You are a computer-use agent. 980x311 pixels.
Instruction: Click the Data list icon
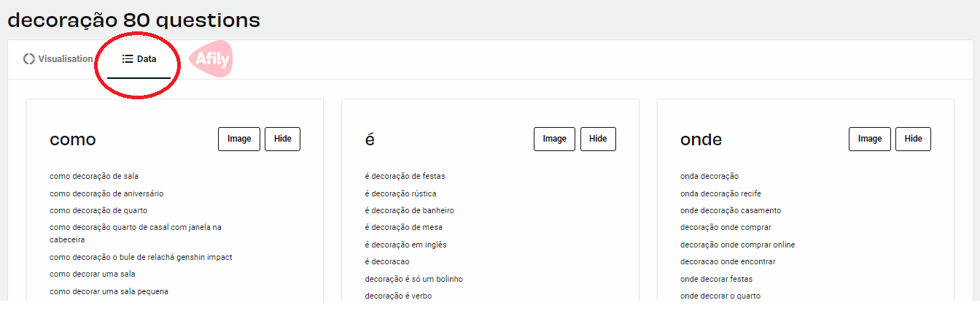(x=127, y=59)
